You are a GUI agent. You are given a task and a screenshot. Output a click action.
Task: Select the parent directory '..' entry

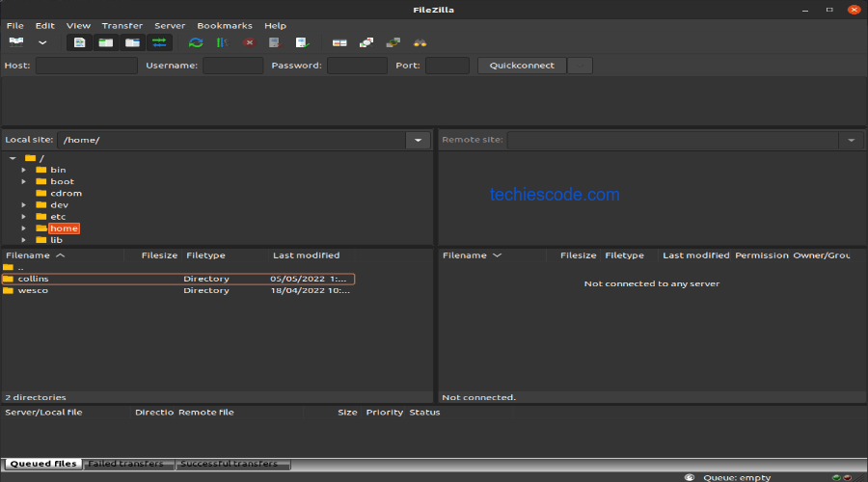coord(20,267)
